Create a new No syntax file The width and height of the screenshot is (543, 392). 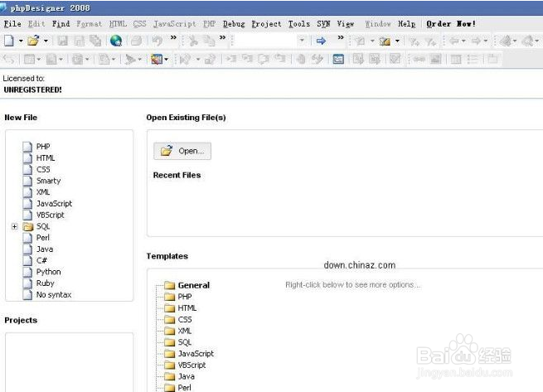pos(54,295)
